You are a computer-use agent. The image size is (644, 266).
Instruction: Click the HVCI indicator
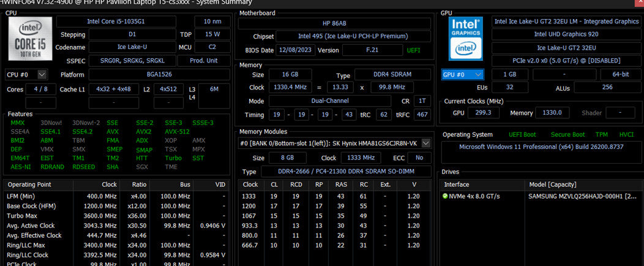click(x=626, y=135)
